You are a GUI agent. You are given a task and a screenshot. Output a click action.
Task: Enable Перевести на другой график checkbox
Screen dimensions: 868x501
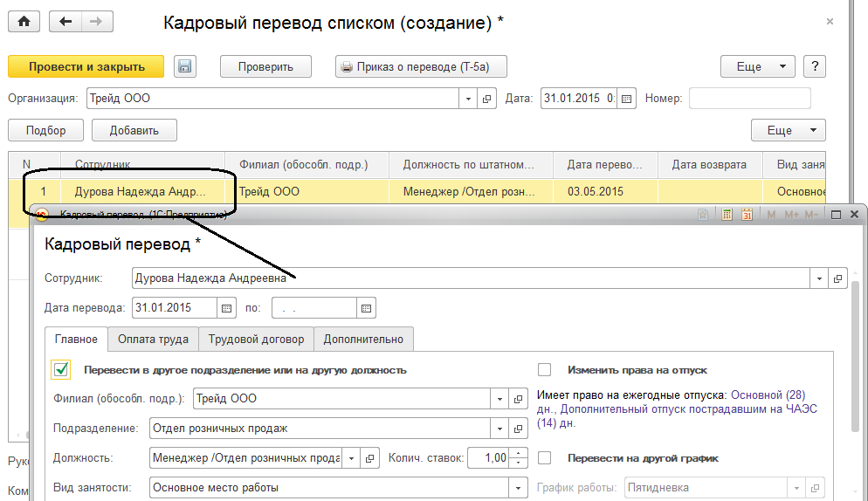[x=545, y=458]
